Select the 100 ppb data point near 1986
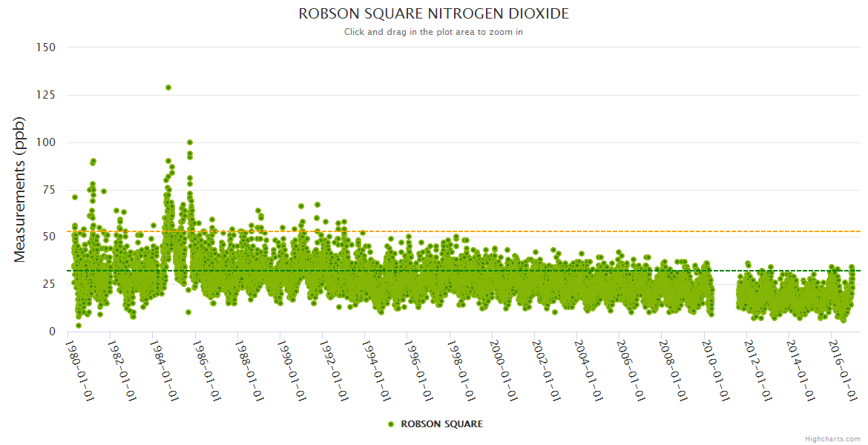 point(190,142)
